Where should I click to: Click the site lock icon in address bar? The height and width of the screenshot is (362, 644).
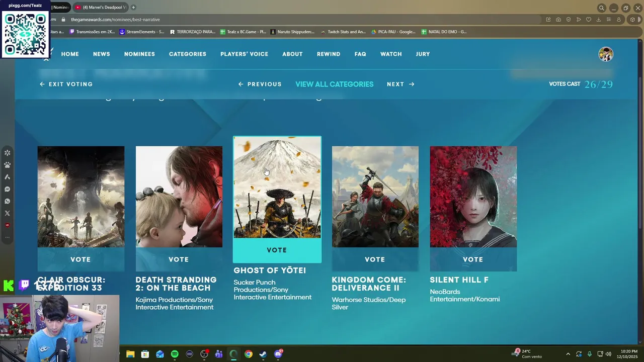coord(63,20)
